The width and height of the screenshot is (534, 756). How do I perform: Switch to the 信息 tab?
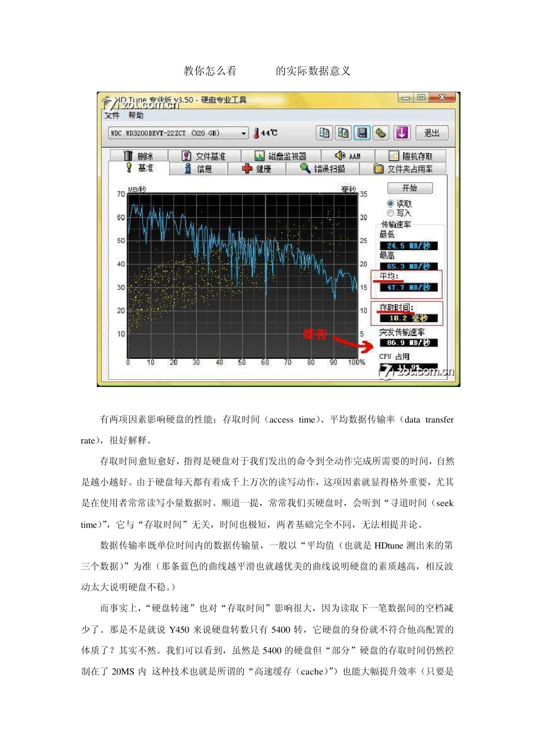click(x=198, y=169)
